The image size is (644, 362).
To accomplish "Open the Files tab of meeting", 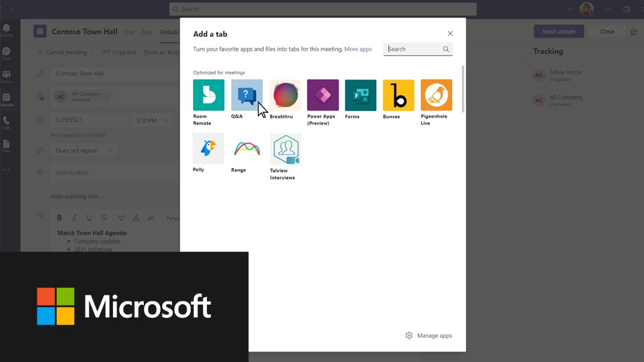I will [147, 32].
